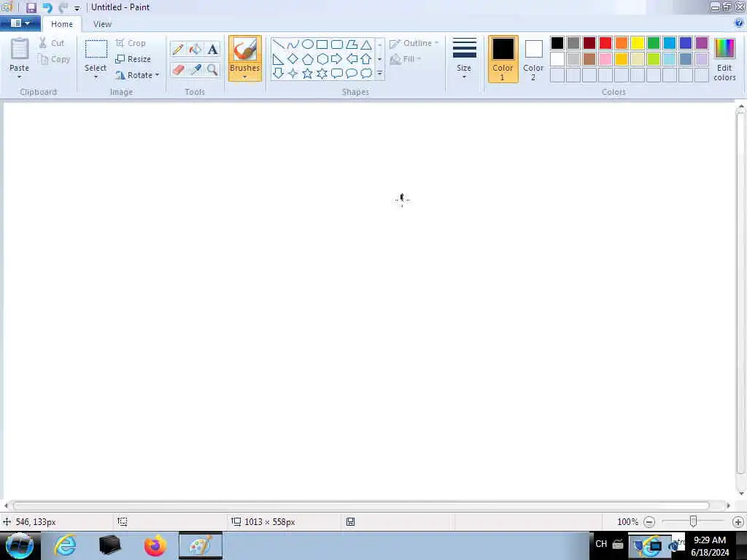Choose the Down arrow shape
747x560 pixels.
coord(278,74)
